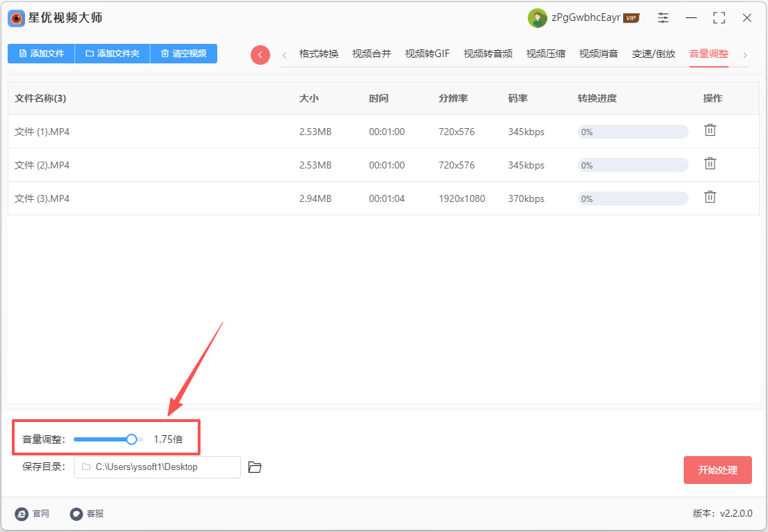This screenshot has height=532, width=768.
Task: Click the 保存目录 path input field
Action: tap(157, 467)
